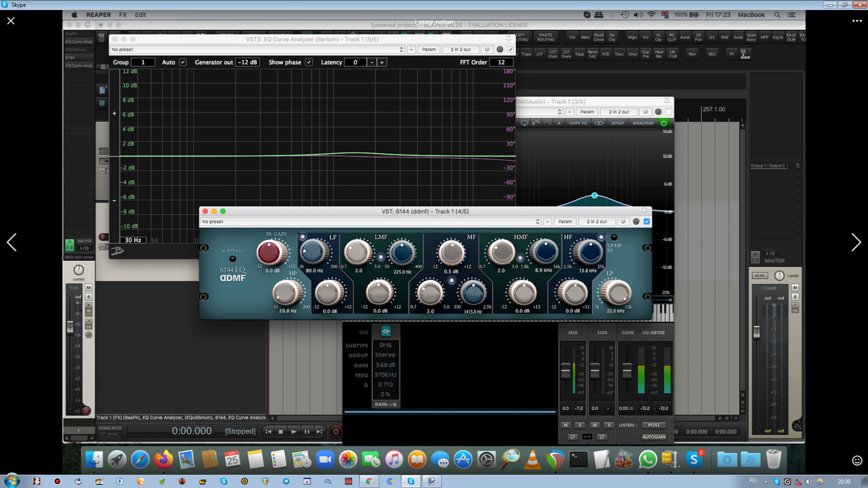Toggle the enable checkbox of the 6144 plugin window
Screen dimensions: 868x488
pyautogui.click(x=646, y=222)
